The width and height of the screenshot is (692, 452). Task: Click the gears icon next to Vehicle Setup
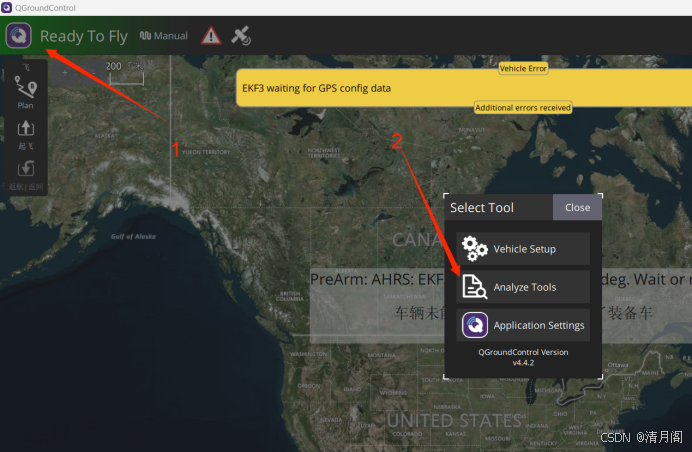point(474,249)
